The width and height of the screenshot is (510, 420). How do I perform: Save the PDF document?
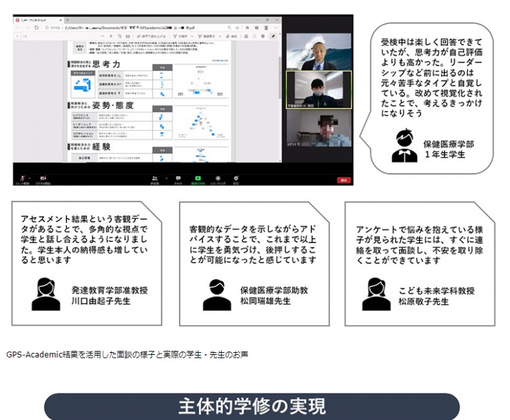point(255,36)
